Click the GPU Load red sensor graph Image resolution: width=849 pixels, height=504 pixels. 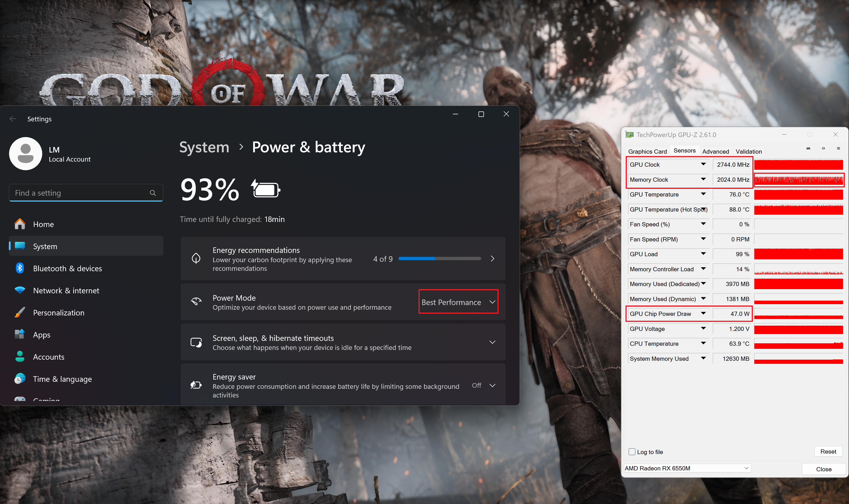tap(798, 254)
